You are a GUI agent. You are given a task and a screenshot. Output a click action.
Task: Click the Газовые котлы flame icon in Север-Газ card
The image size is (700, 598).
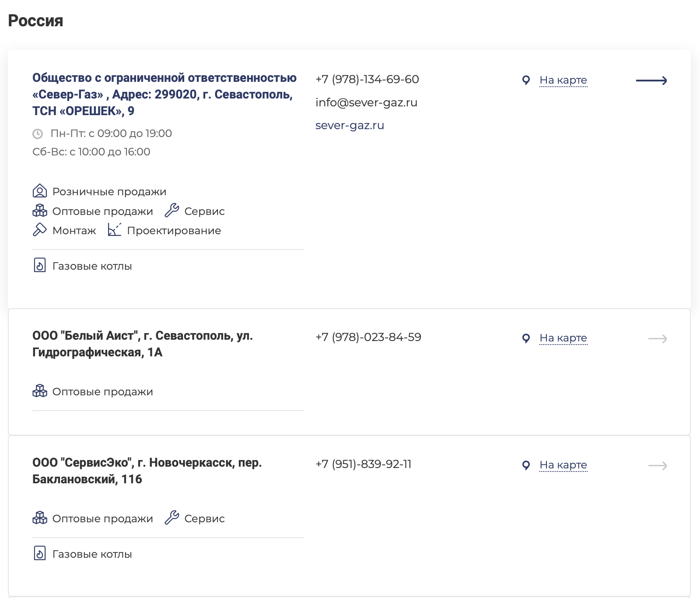coord(39,265)
